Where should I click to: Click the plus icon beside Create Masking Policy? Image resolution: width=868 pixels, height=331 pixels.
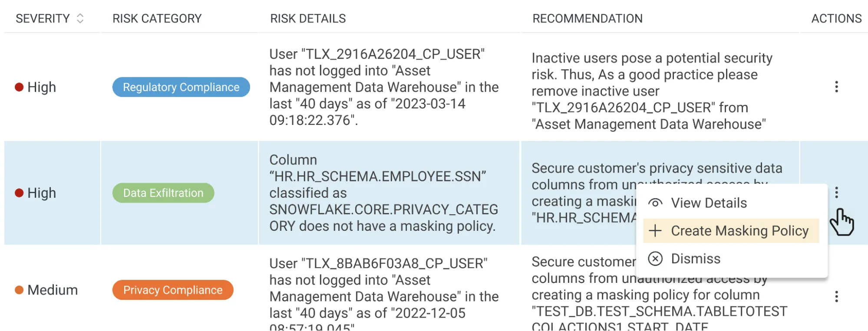[x=655, y=230]
